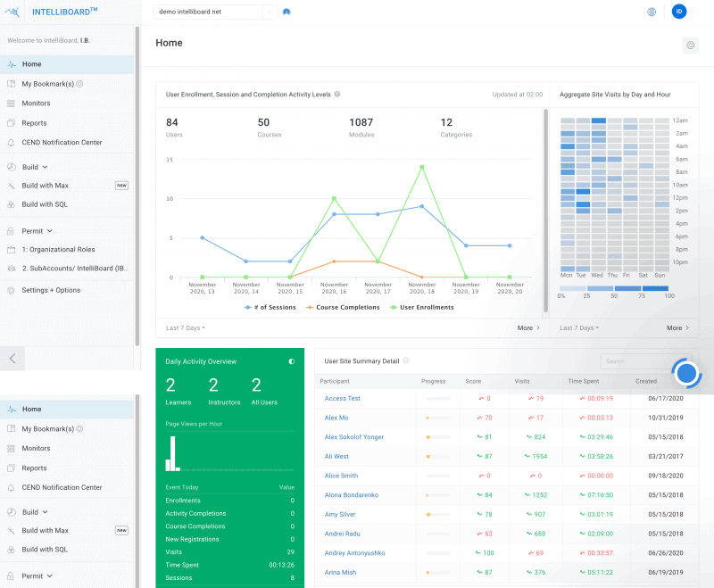Sort table by Time Spent column
This screenshot has width=714, height=588.
pos(584,381)
